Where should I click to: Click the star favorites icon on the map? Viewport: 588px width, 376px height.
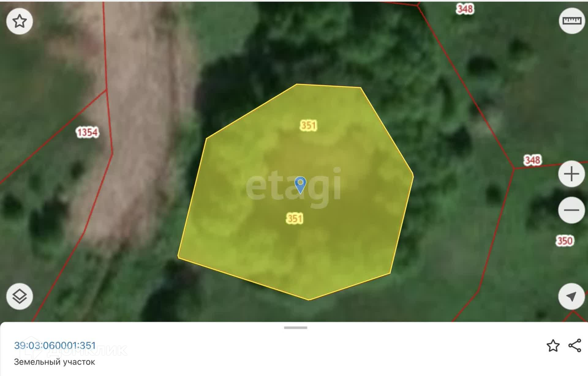(x=20, y=21)
